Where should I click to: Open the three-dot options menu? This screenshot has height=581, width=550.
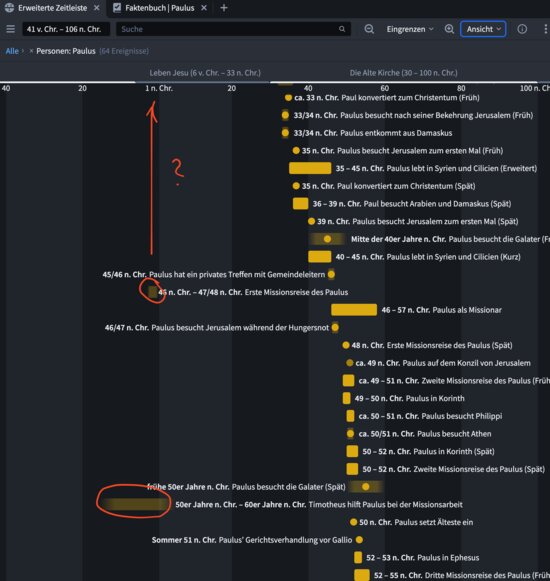545,29
